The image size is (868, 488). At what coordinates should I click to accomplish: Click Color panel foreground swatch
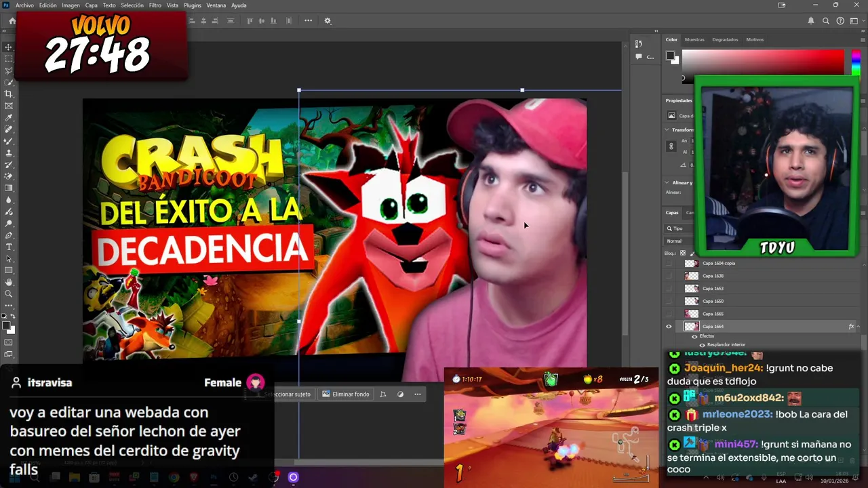(x=670, y=56)
